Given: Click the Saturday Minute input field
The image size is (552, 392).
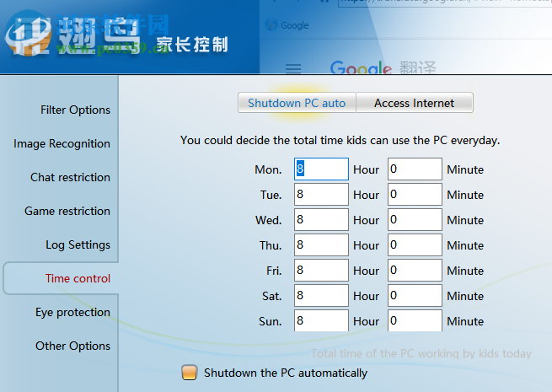Looking at the screenshot, I should [415, 296].
